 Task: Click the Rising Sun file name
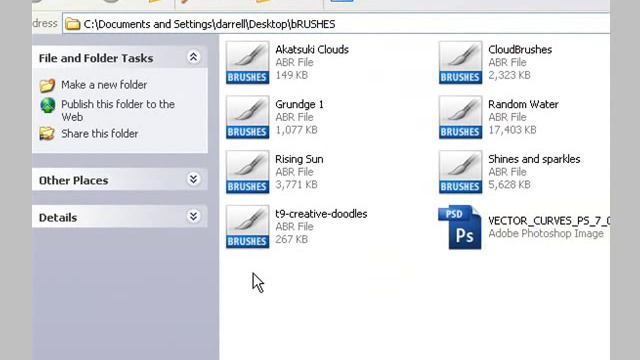(x=299, y=159)
